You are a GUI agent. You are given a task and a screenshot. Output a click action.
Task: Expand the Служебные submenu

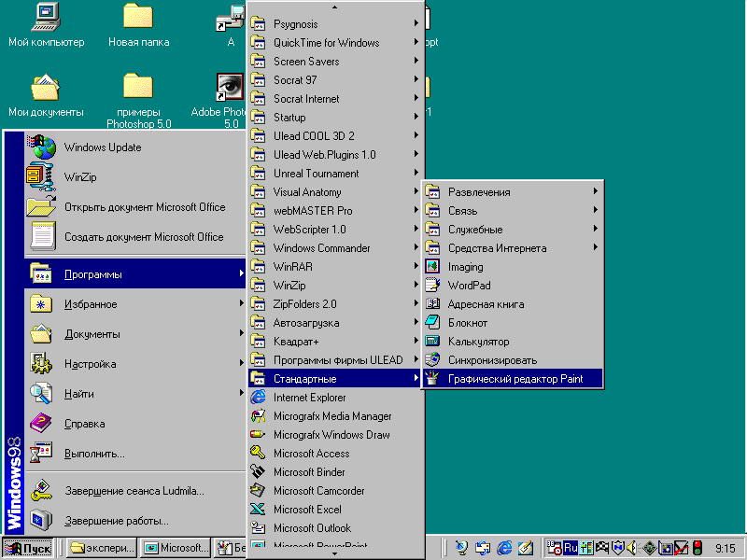(x=513, y=229)
